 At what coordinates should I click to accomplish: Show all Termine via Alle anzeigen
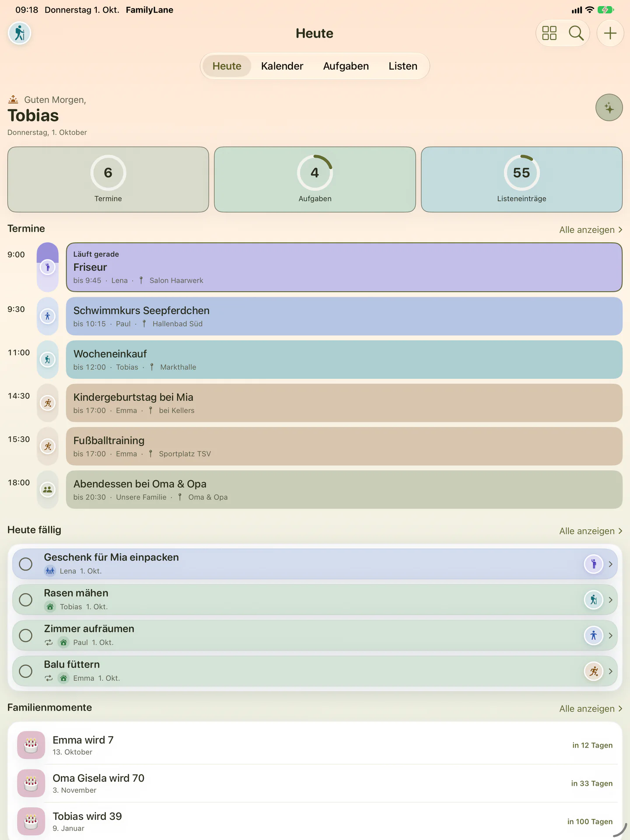[x=591, y=230]
